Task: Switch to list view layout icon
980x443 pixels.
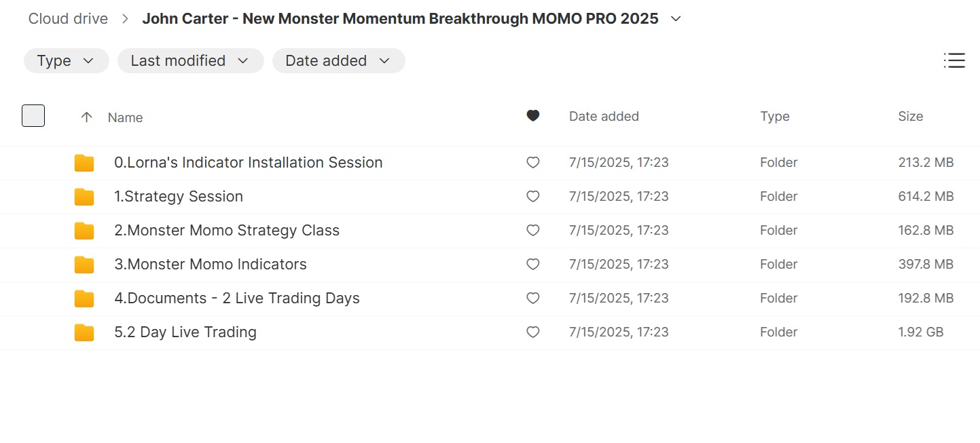Action: (954, 60)
